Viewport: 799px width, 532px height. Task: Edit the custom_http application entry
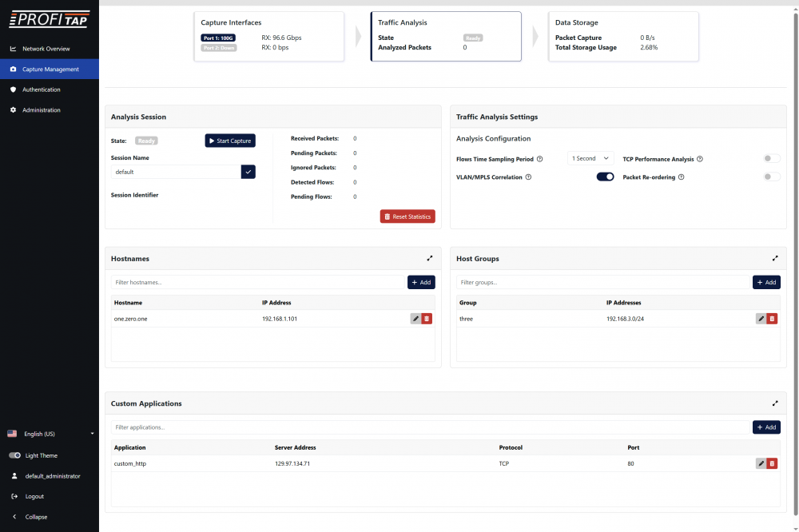pos(761,463)
